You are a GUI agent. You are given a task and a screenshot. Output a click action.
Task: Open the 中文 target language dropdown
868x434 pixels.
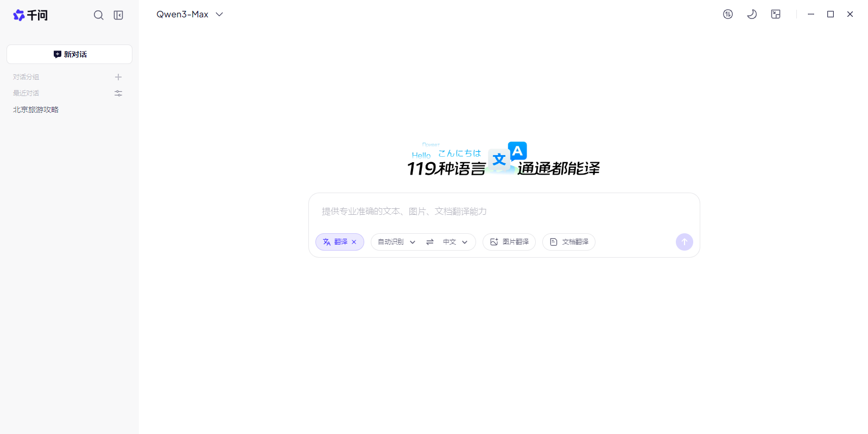coord(455,242)
